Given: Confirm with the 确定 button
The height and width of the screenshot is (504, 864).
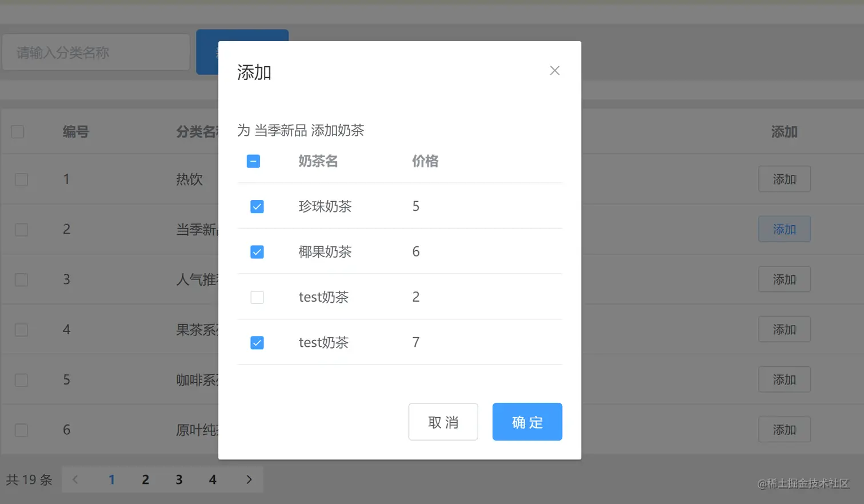Looking at the screenshot, I should (x=527, y=422).
